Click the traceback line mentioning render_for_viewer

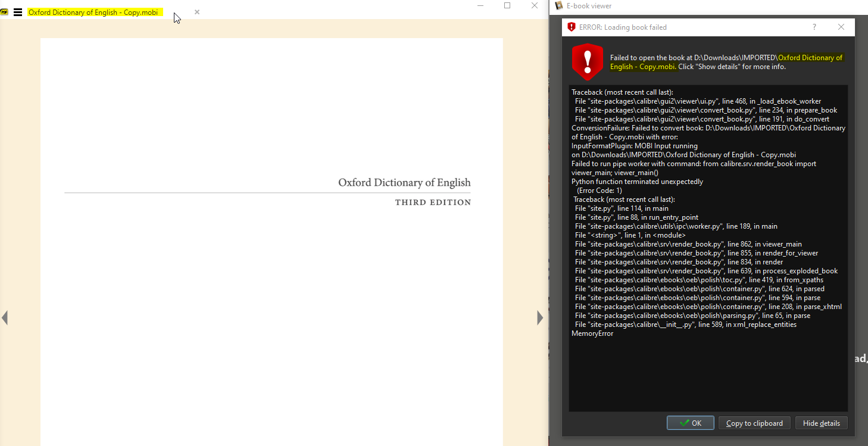[697, 253]
